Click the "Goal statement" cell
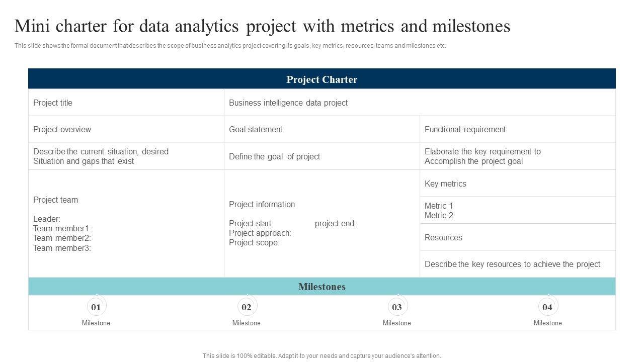The height and width of the screenshot is (362, 644). (256, 129)
